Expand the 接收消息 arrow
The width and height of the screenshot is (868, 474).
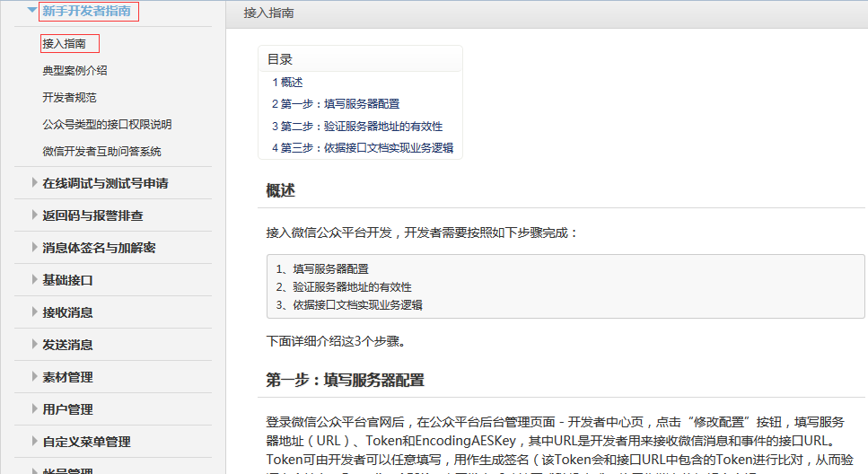[34, 312]
